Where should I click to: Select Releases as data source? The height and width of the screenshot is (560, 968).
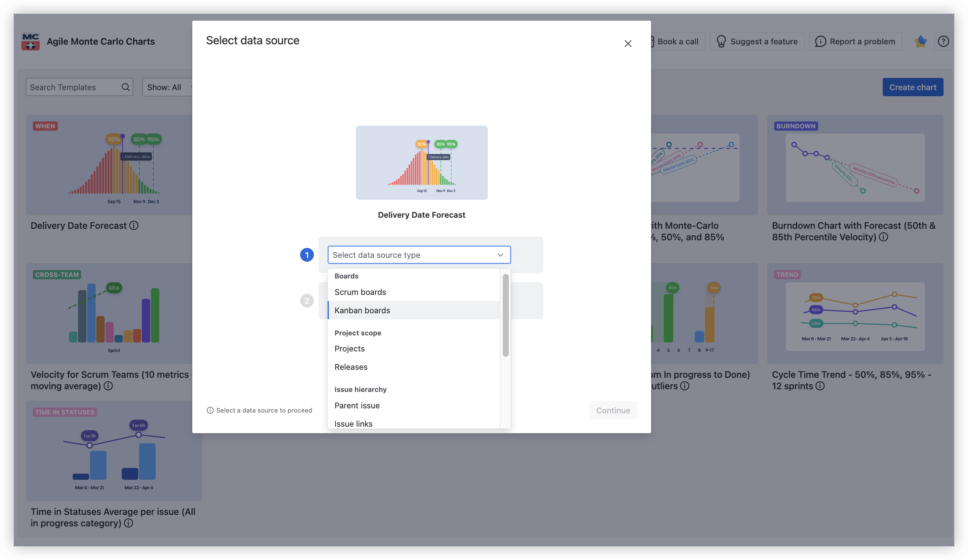tap(414, 367)
